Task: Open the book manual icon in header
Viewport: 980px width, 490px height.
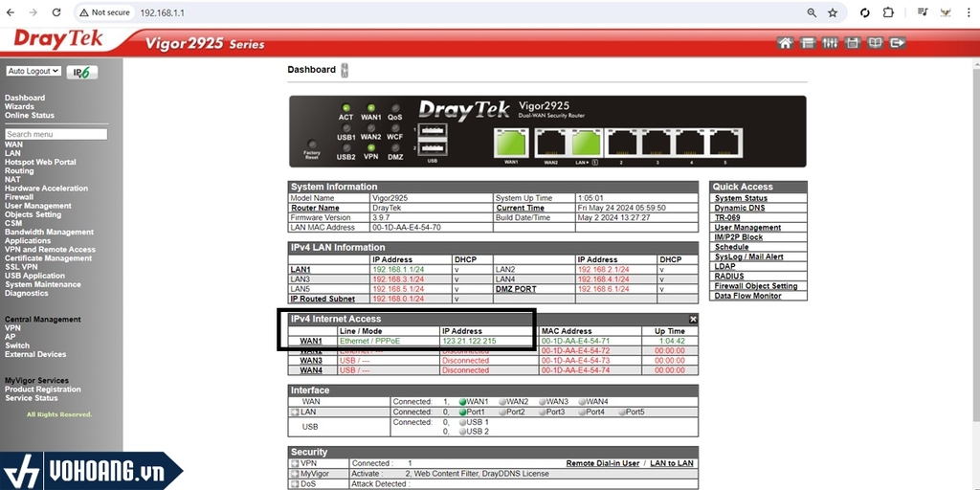Action: (875, 43)
